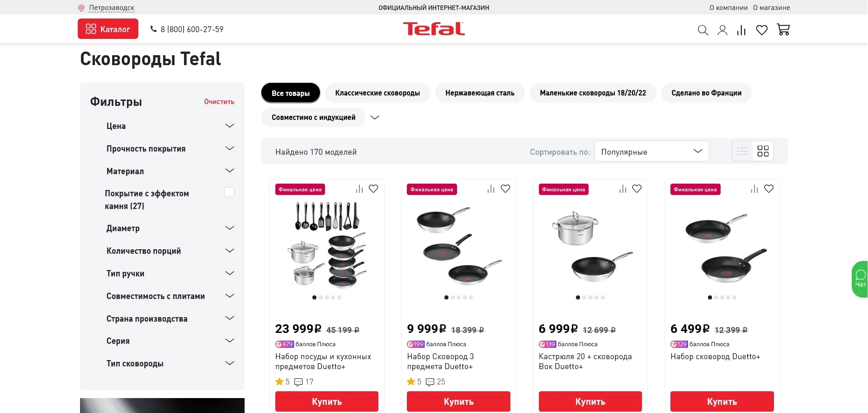Add the Duetto+ grill pan set to favorites

tap(769, 189)
